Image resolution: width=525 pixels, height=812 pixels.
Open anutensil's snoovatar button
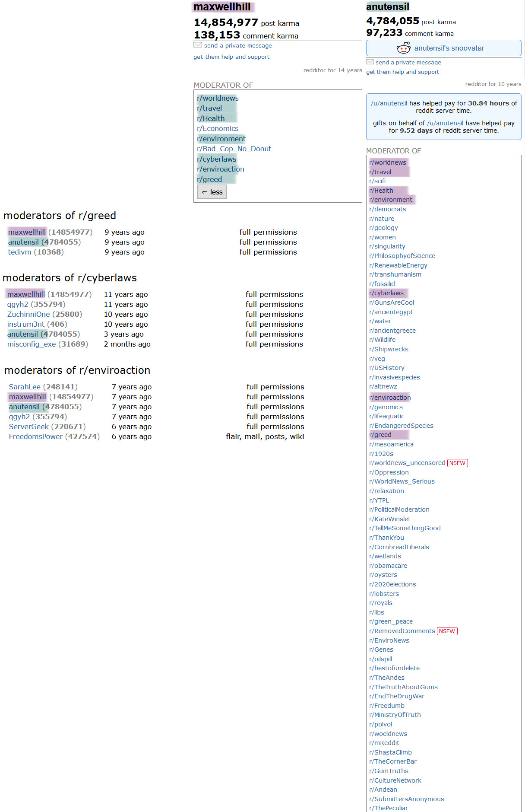pos(443,48)
